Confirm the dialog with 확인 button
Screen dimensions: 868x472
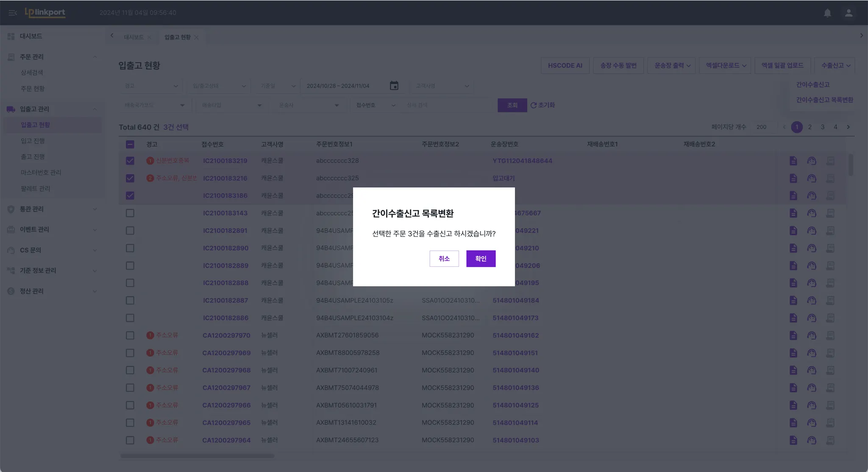pos(481,259)
